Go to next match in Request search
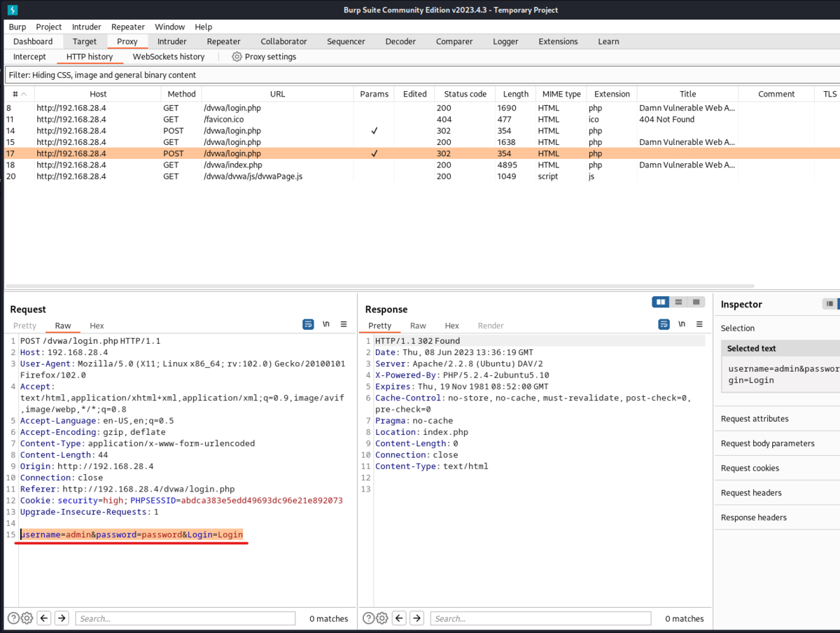 (x=62, y=618)
